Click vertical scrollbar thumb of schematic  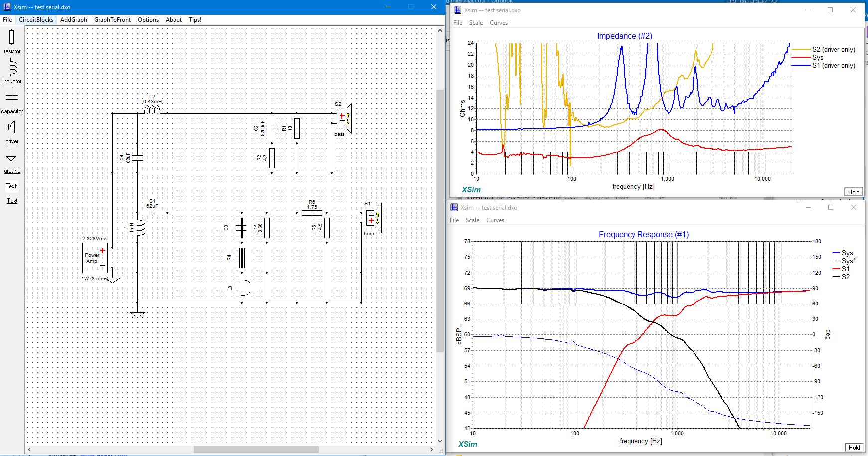439,221
